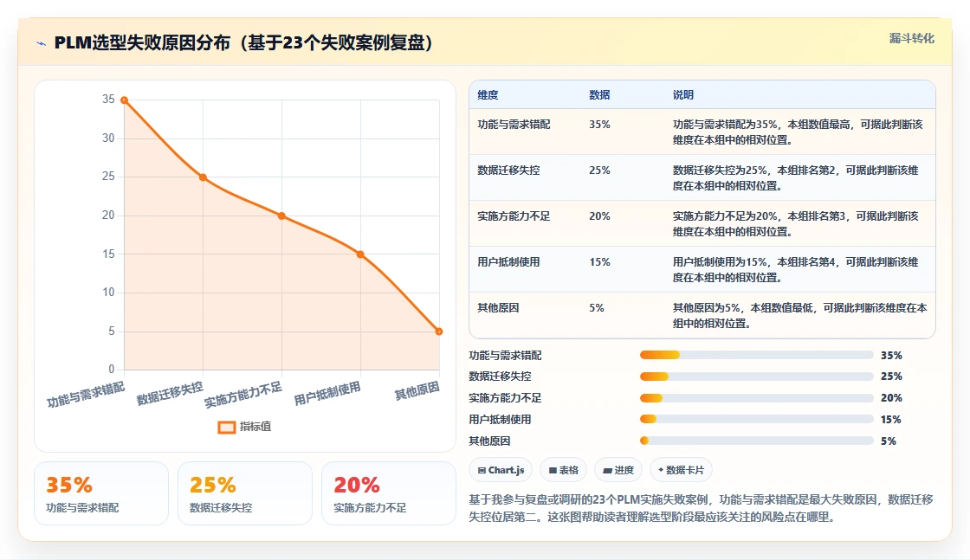Click the 5% value in the table
The width and height of the screenshot is (970, 560).
pyautogui.click(x=597, y=307)
